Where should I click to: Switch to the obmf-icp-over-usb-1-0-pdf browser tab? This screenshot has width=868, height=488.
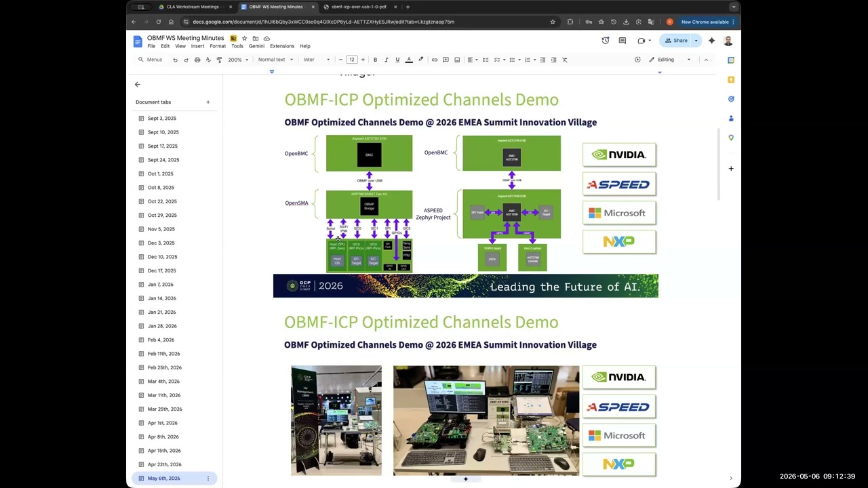[359, 7]
